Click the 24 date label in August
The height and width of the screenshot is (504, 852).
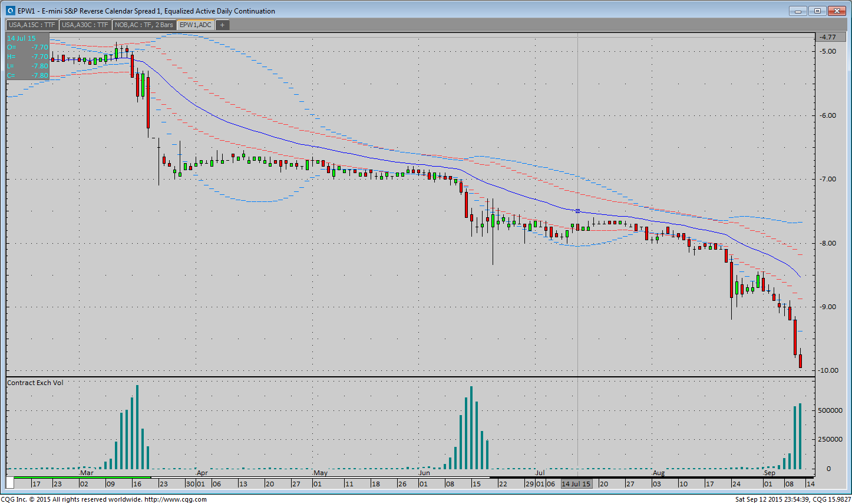[x=736, y=484]
